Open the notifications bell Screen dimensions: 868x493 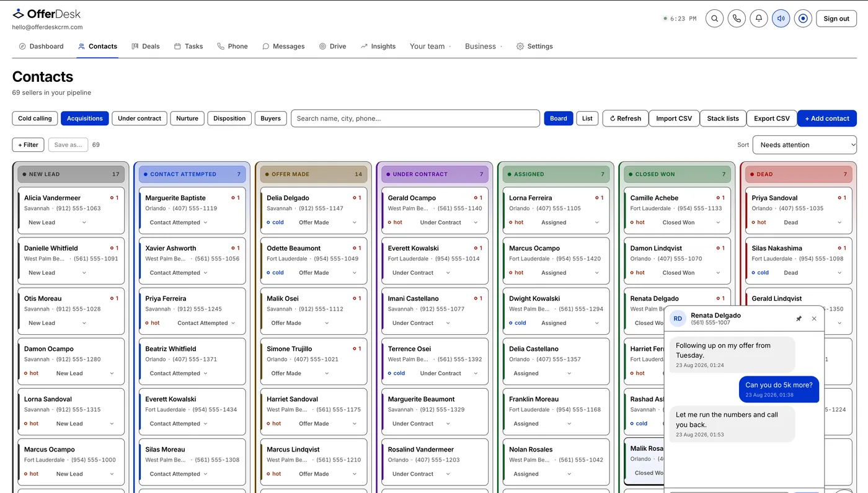tap(759, 19)
